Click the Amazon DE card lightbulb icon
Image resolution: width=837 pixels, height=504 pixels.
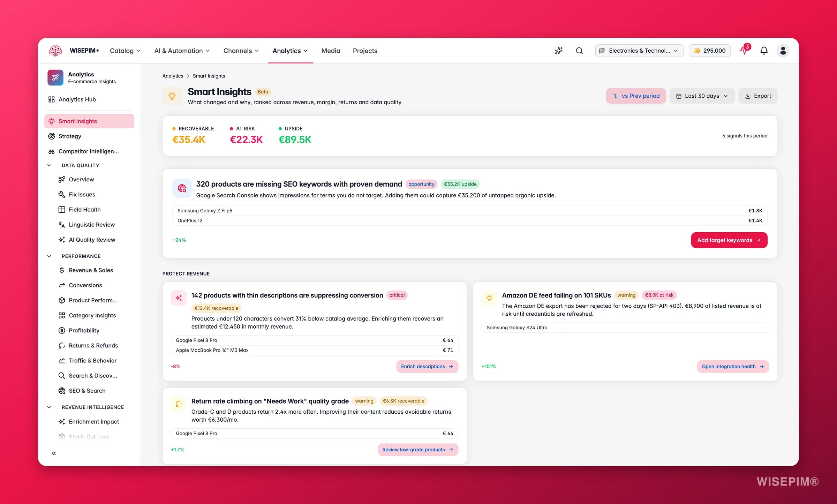tap(489, 298)
